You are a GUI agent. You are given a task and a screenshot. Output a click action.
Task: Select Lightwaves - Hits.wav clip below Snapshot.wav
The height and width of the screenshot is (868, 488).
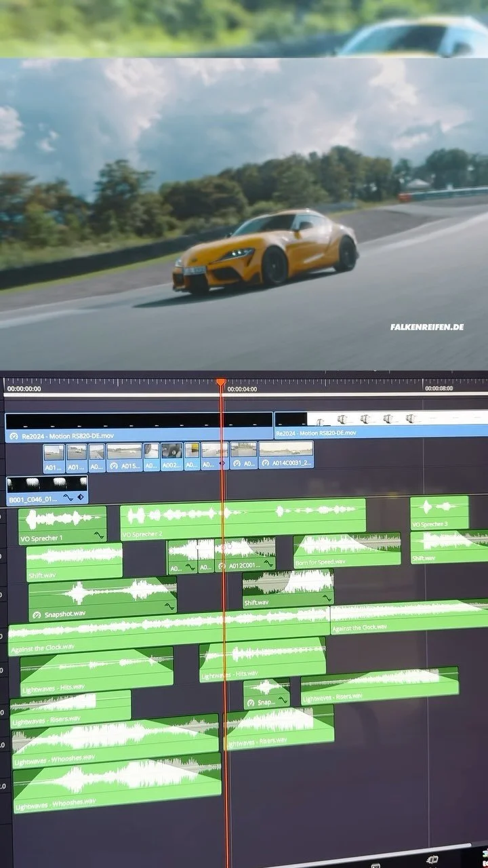pos(97,671)
